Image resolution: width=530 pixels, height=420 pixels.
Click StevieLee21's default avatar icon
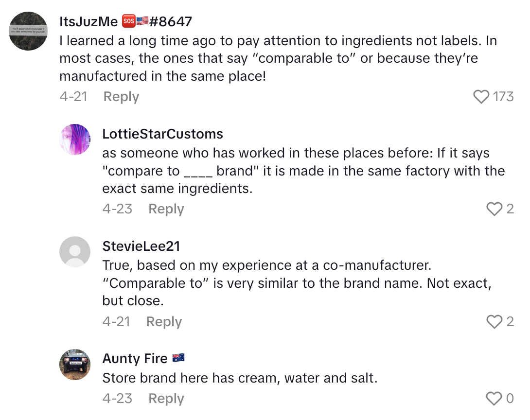click(75, 251)
